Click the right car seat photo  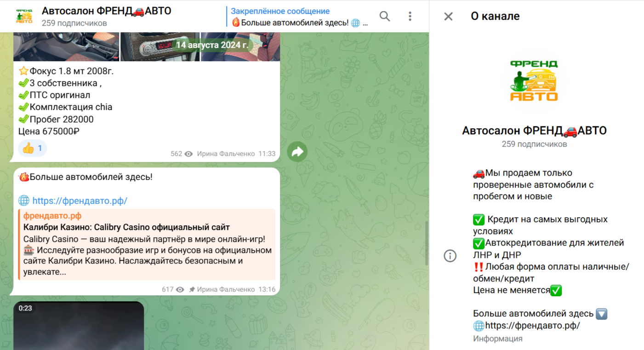(x=240, y=46)
